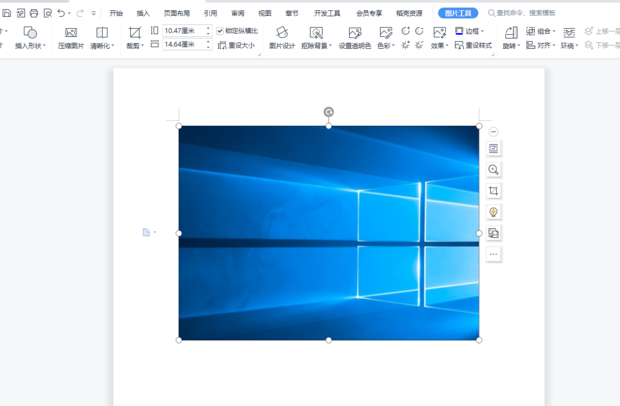
Task: Click the 10.47厘米 height input field
Action: coord(183,31)
